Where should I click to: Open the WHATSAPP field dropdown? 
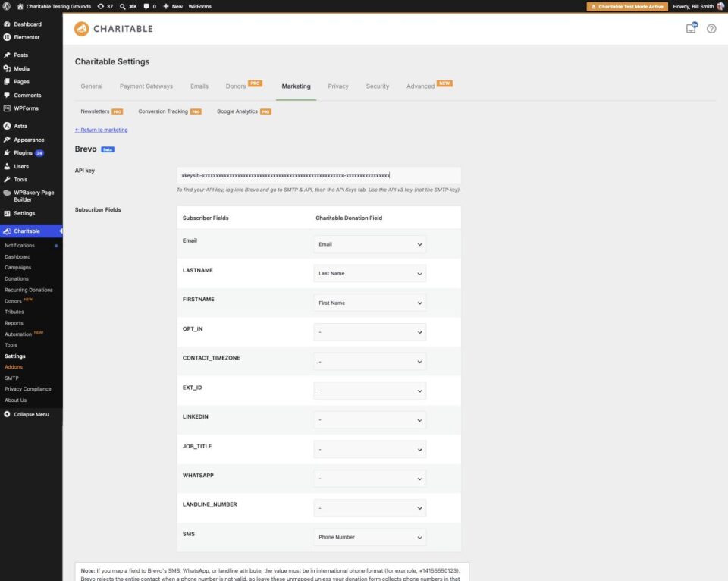coord(369,479)
